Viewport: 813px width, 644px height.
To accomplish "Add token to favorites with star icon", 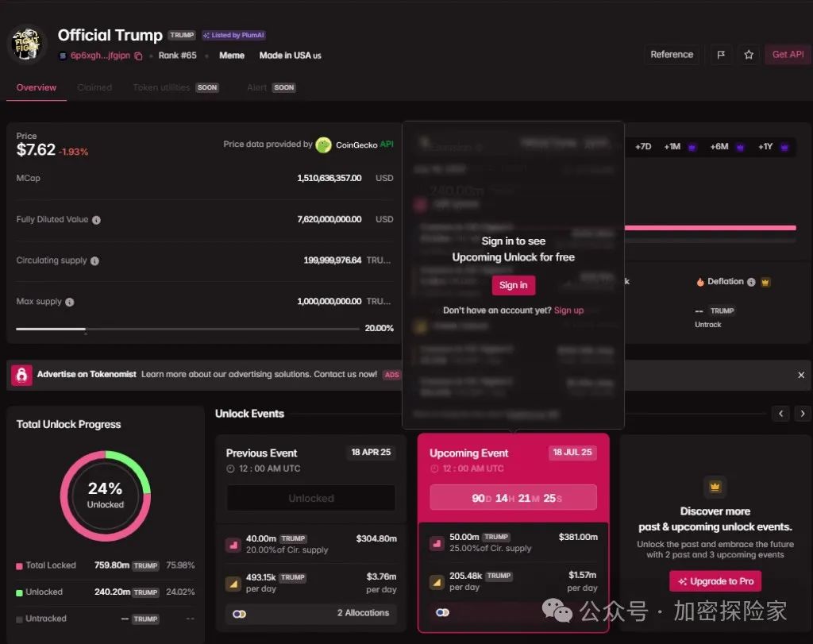I will [749, 55].
